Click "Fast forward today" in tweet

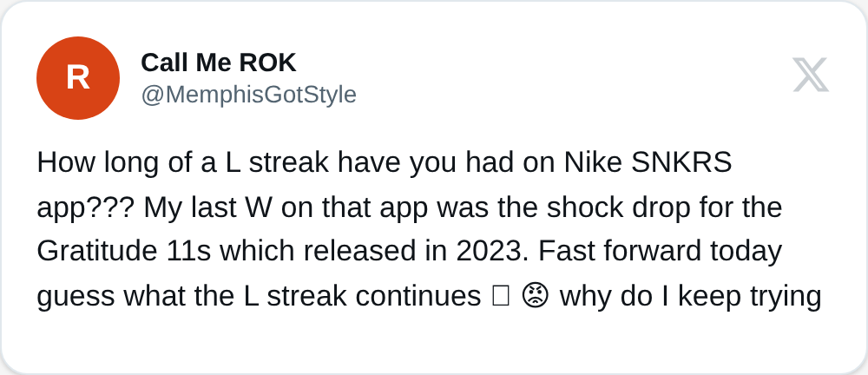point(660,252)
